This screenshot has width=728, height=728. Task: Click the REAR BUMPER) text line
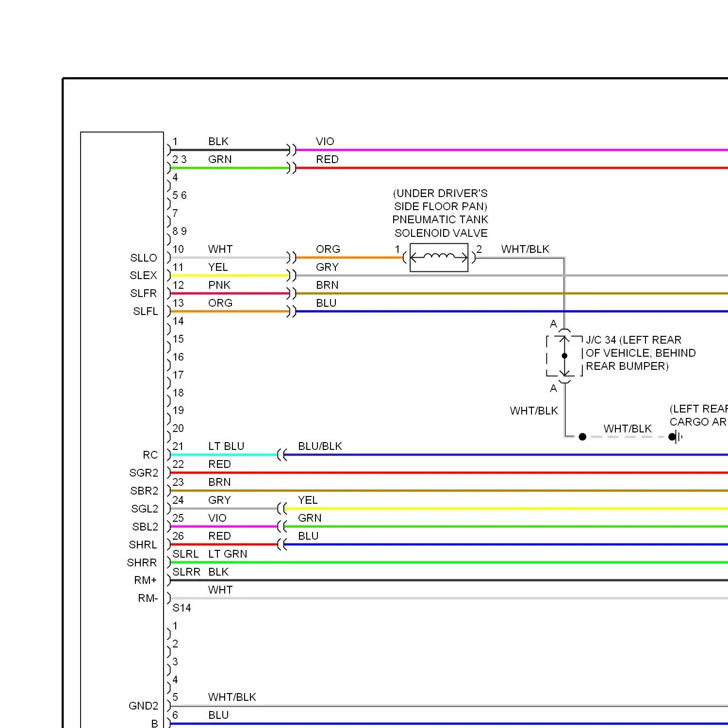coord(627,366)
